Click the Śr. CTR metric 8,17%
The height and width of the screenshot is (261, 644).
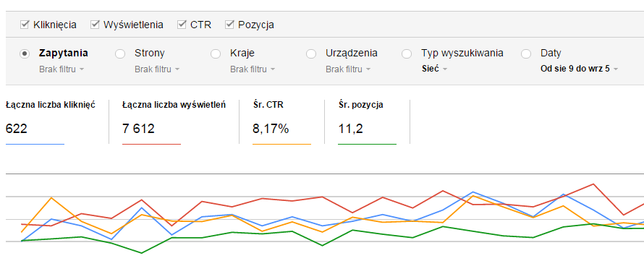(271, 129)
